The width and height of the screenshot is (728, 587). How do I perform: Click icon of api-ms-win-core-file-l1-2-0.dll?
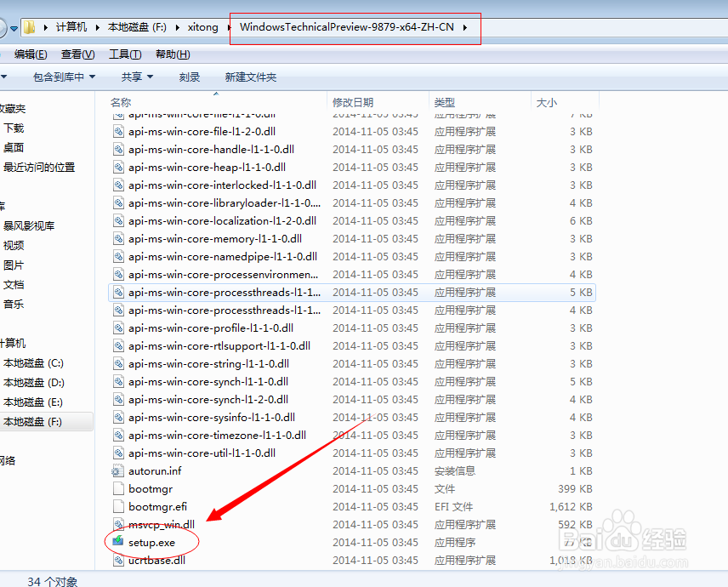pyautogui.click(x=118, y=131)
